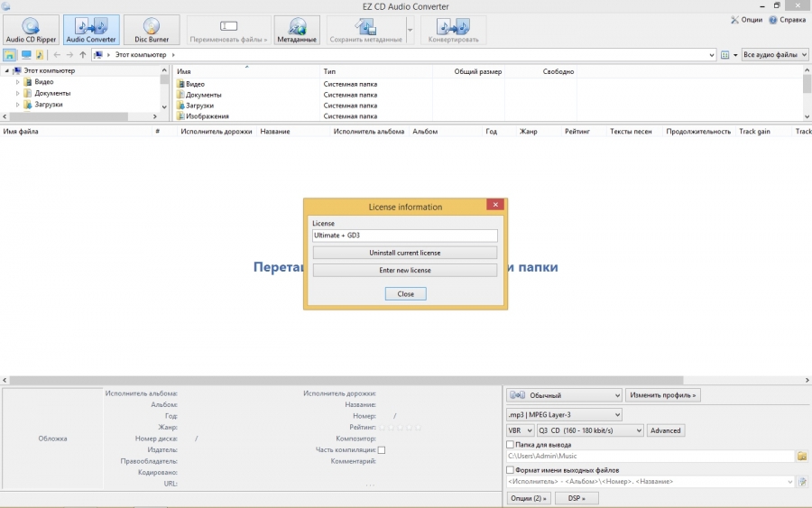This screenshot has height=508, width=812.
Task: Click the browse output folder icon
Action: pyautogui.click(x=802, y=457)
